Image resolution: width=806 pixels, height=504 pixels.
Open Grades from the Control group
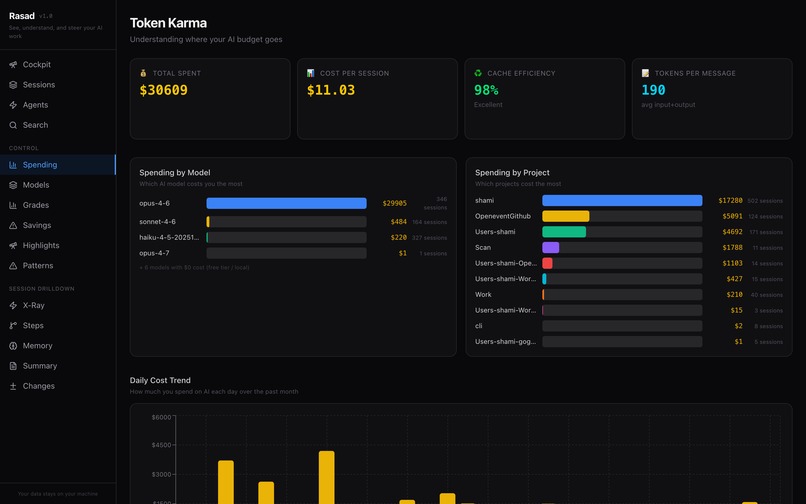point(58,205)
